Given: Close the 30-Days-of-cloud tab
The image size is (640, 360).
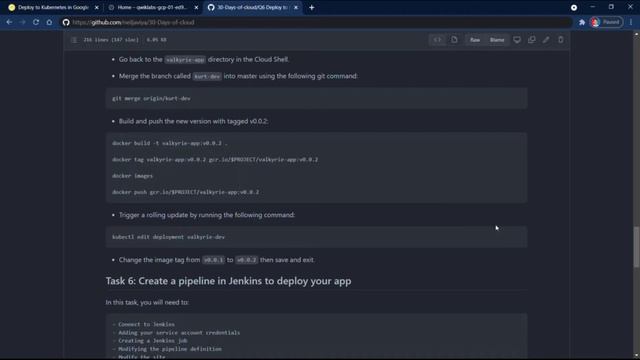Looking at the screenshot, I should tap(296, 7).
